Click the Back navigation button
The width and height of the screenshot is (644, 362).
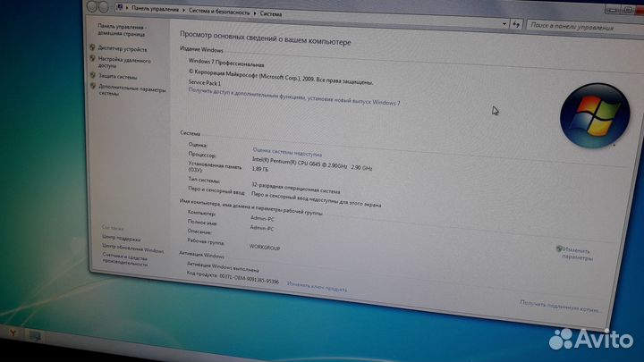[92, 6]
